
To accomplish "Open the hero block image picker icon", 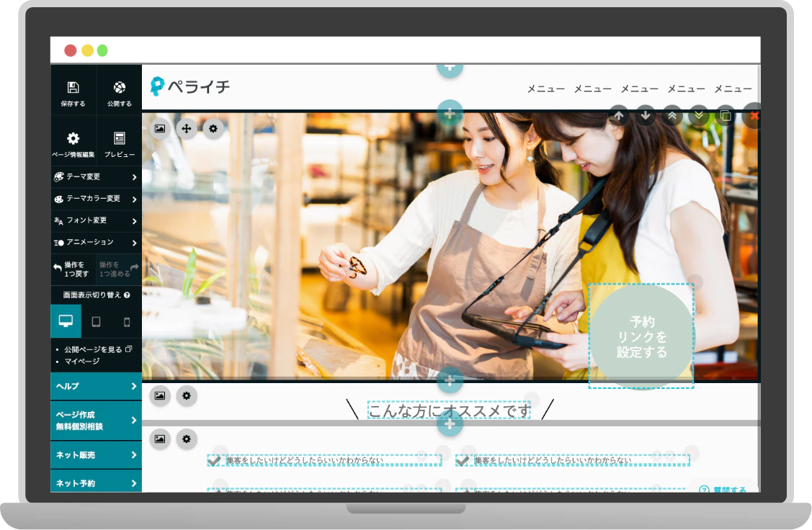I will pyautogui.click(x=160, y=128).
